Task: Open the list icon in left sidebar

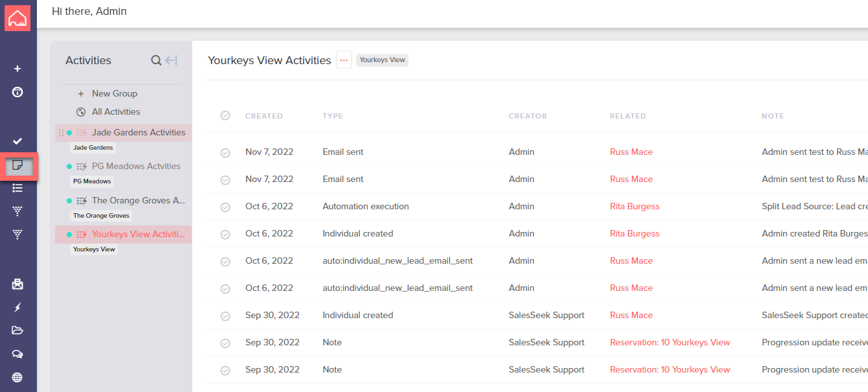Action: coord(17,188)
